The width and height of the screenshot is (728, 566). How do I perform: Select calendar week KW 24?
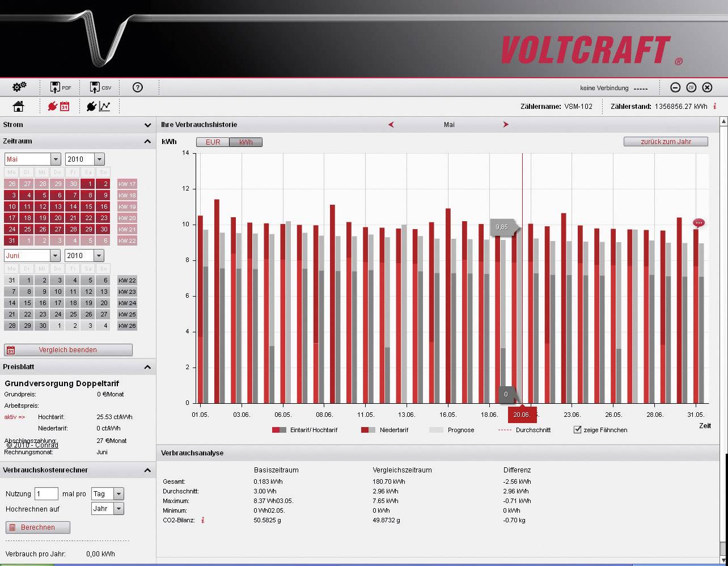click(x=127, y=303)
